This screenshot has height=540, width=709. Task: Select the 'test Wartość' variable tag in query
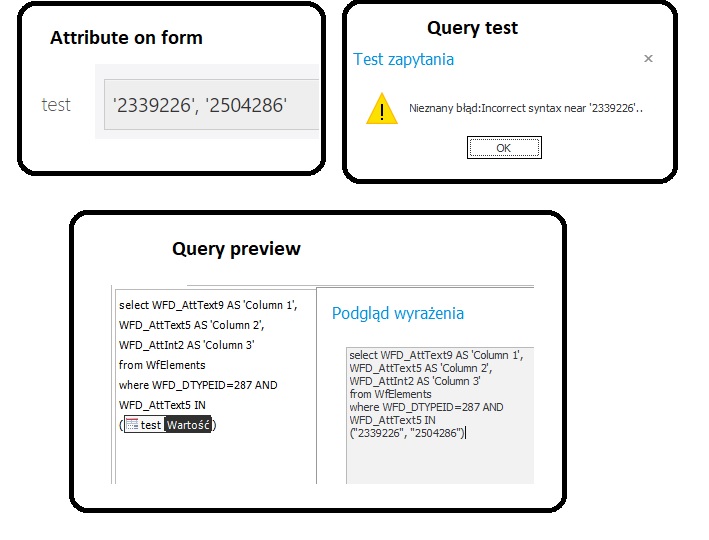click(x=168, y=425)
